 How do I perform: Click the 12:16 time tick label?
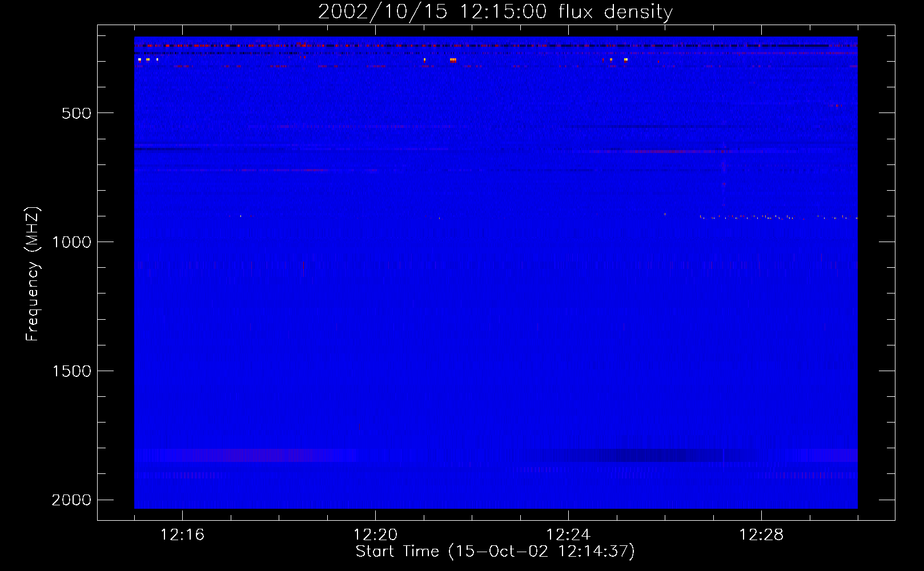(182, 535)
